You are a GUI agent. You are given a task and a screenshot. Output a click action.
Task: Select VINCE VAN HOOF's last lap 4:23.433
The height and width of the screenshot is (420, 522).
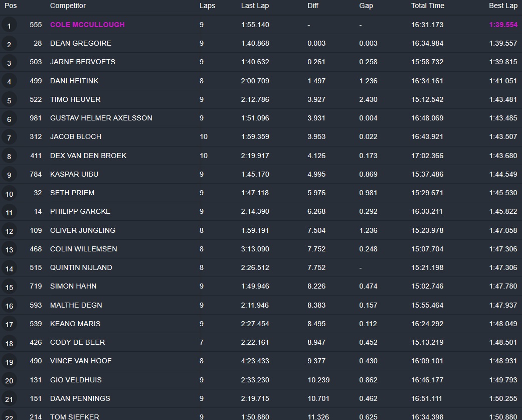coord(255,361)
